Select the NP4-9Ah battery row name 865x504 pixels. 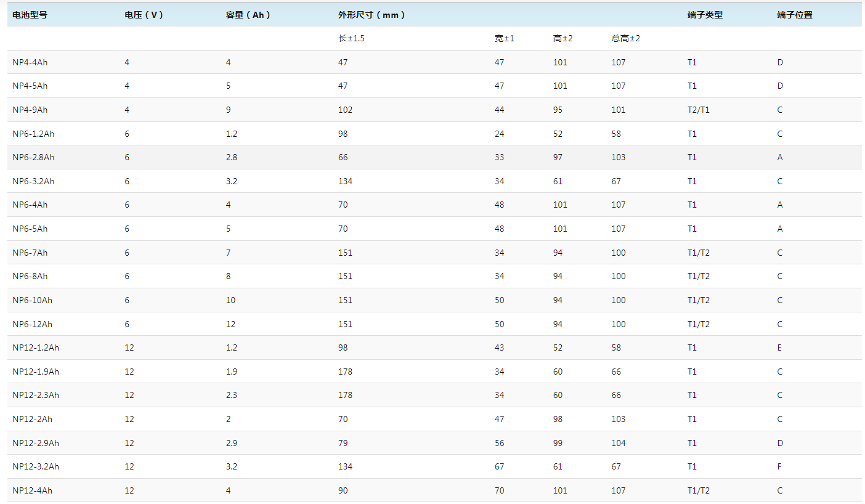(30, 110)
